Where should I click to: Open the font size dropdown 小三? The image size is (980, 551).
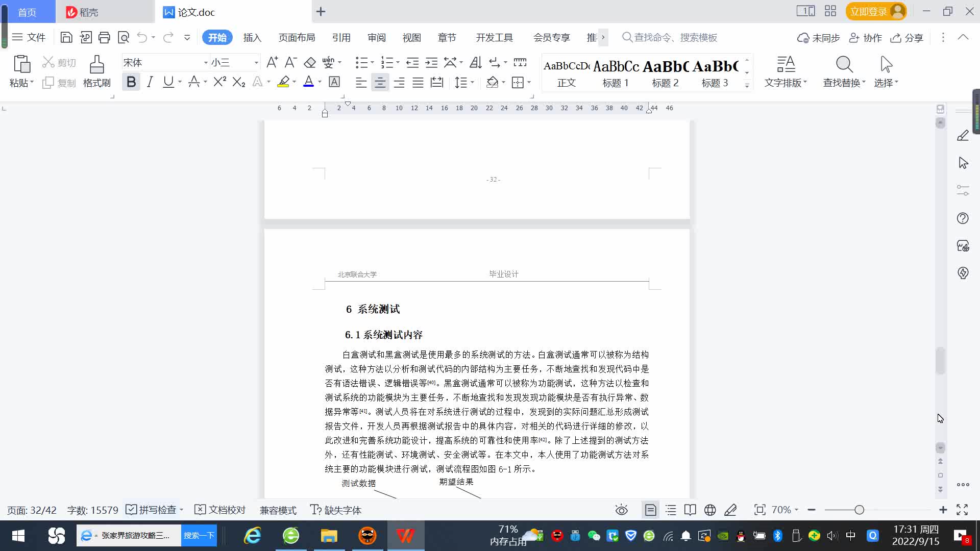256,63
